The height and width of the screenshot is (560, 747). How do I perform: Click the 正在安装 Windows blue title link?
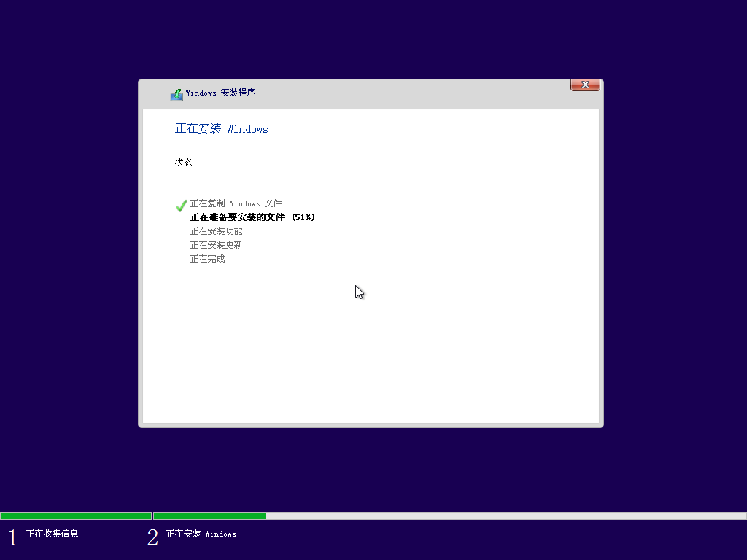221,129
